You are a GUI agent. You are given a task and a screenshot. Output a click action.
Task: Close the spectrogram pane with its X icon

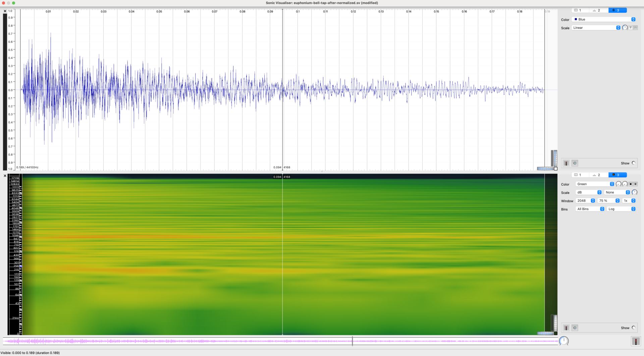click(x=5, y=176)
